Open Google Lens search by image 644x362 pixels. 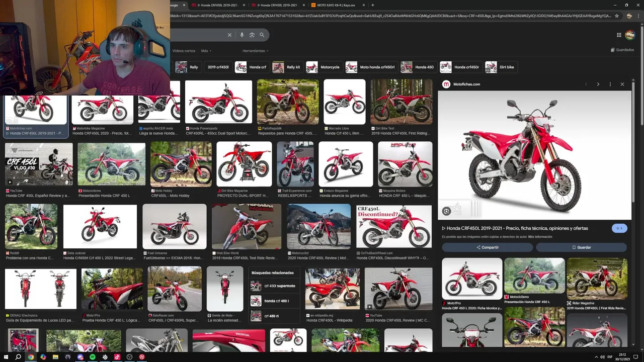click(x=252, y=35)
